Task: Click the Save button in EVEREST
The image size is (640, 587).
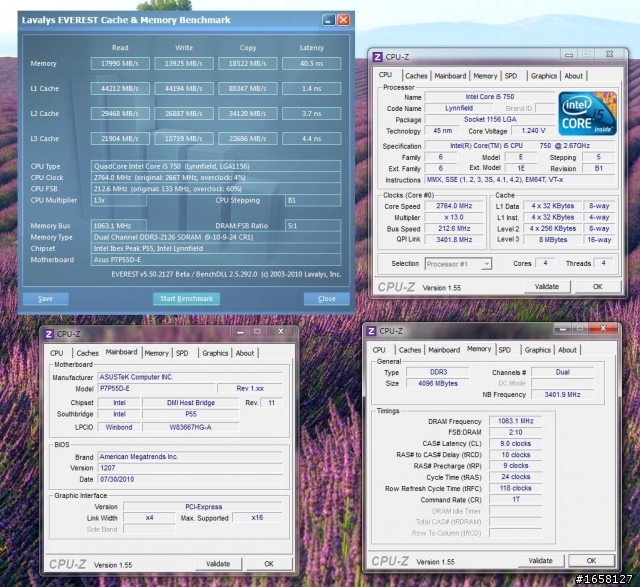Action: pyautogui.click(x=45, y=298)
